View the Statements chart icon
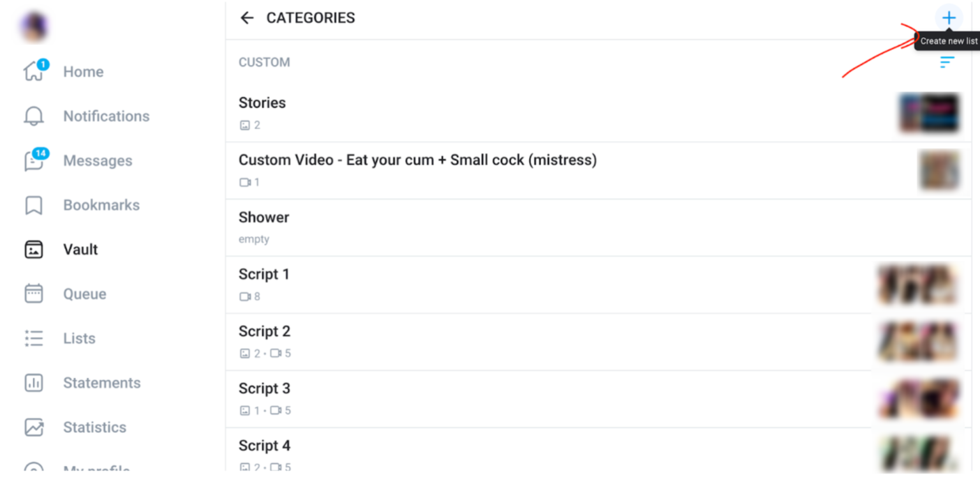This screenshot has height=477, width=980. (33, 382)
